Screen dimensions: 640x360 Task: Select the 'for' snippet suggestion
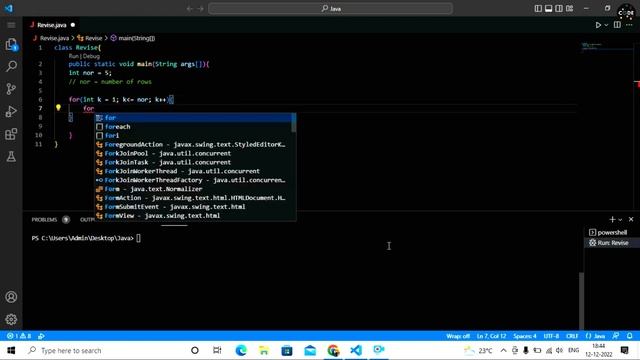point(193,118)
